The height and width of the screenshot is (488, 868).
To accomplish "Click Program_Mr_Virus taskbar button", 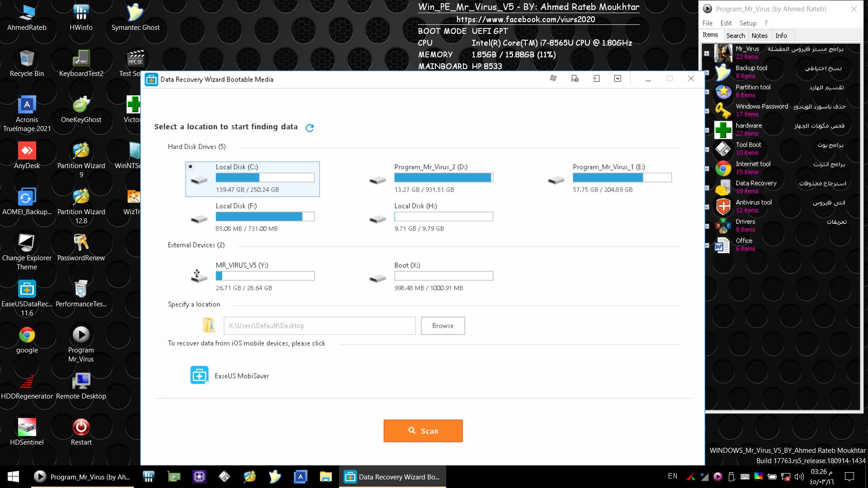I will coord(82,477).
